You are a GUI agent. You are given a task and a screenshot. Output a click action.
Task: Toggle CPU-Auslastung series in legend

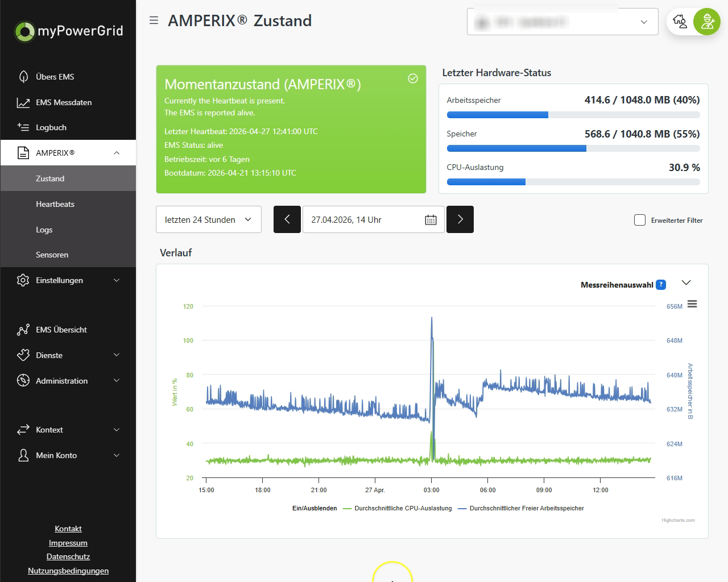pyautogui.click(x=398, y=508)
